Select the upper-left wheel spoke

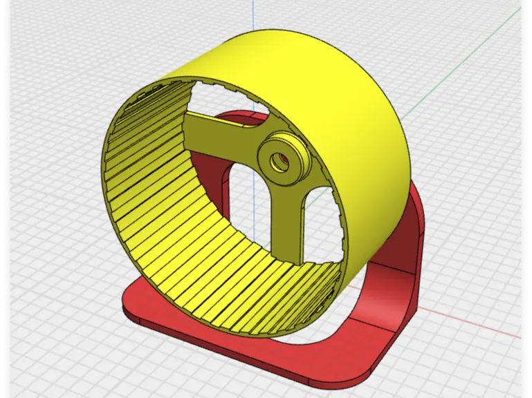pos(221,138)
